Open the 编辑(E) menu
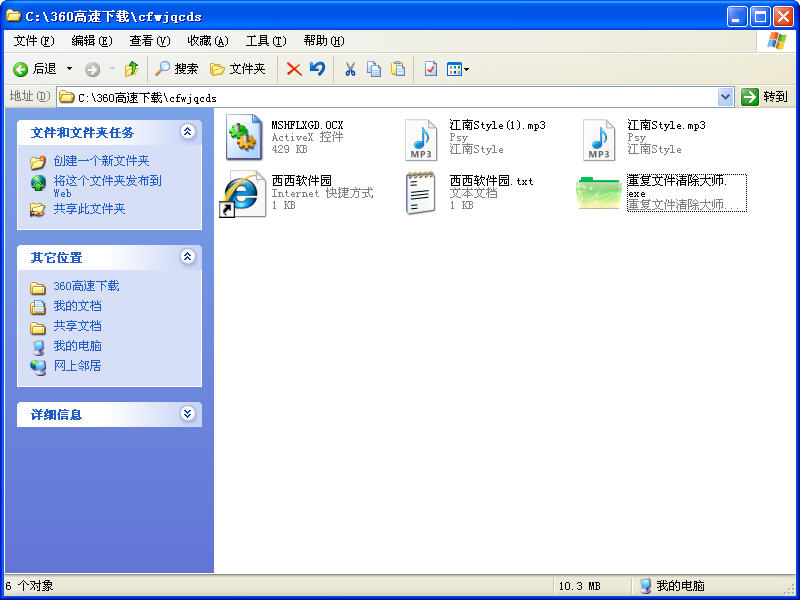The height and width of the screenshot is (600, 800). point(92,41)
